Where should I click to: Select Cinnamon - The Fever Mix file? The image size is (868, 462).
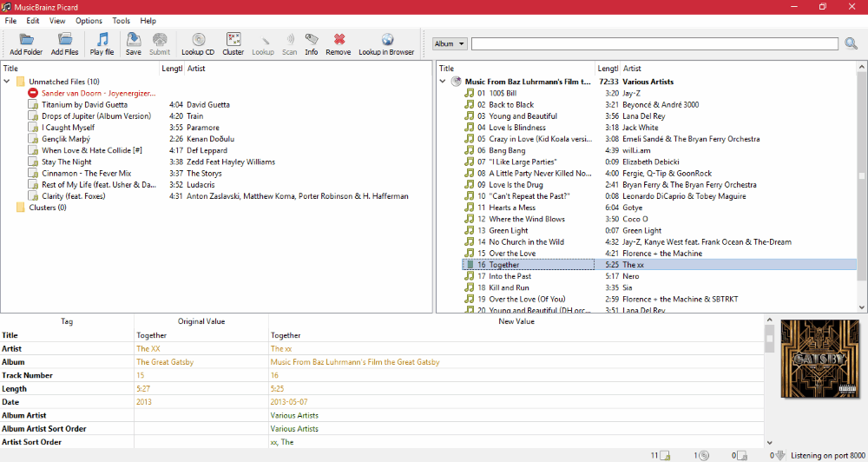coord(86,174)
